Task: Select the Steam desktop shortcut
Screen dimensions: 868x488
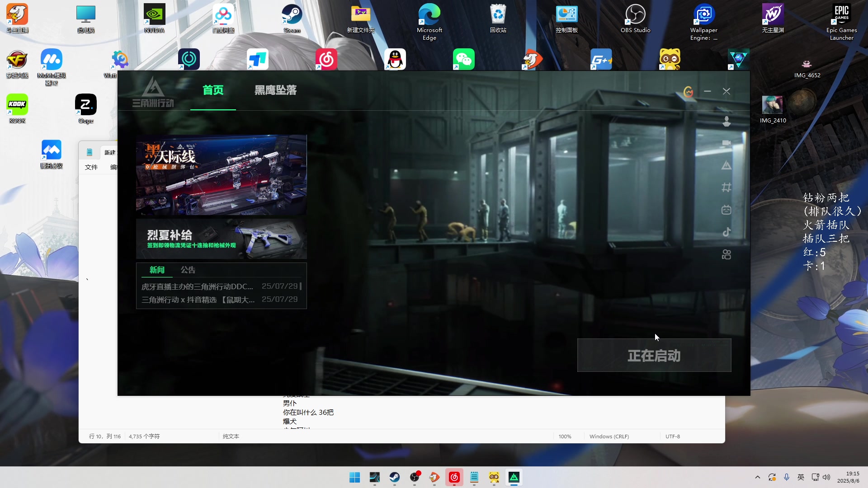Action: click(x=292, y=19)
